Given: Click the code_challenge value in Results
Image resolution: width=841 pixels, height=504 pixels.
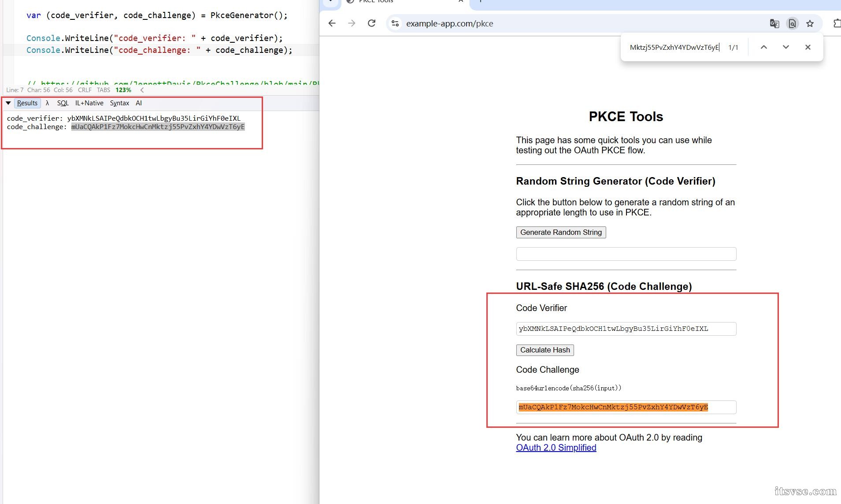Looking at the screenshot, I should pos(158,127).
